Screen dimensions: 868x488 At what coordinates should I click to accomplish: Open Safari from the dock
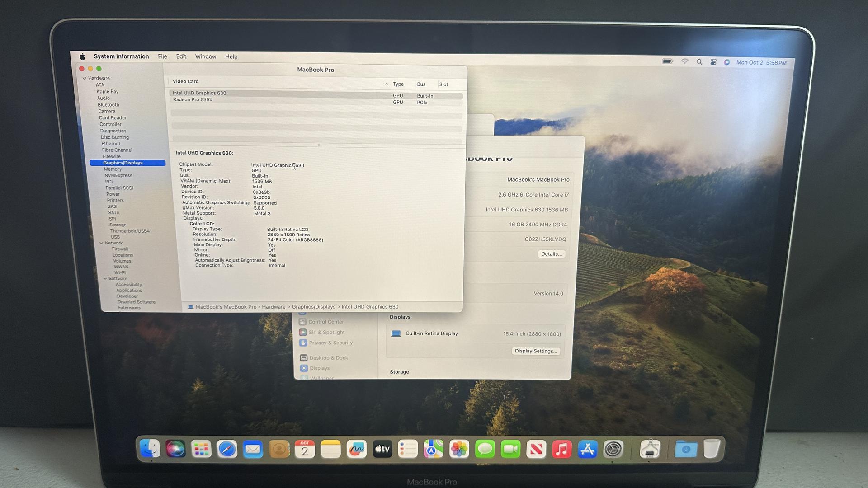[x=227, y=449]
